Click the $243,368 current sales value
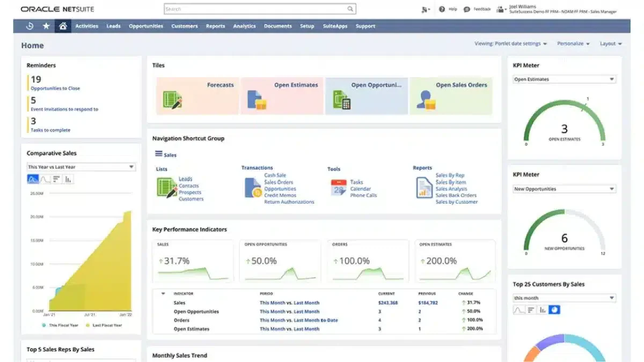This screenshot has height=362, width=644. pos(388,303)
